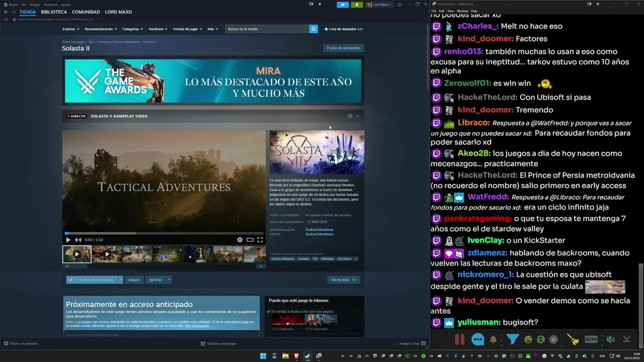Select the first video thumbnail
Viewport: 644px width, 362px height.
(x=77, y=254)
